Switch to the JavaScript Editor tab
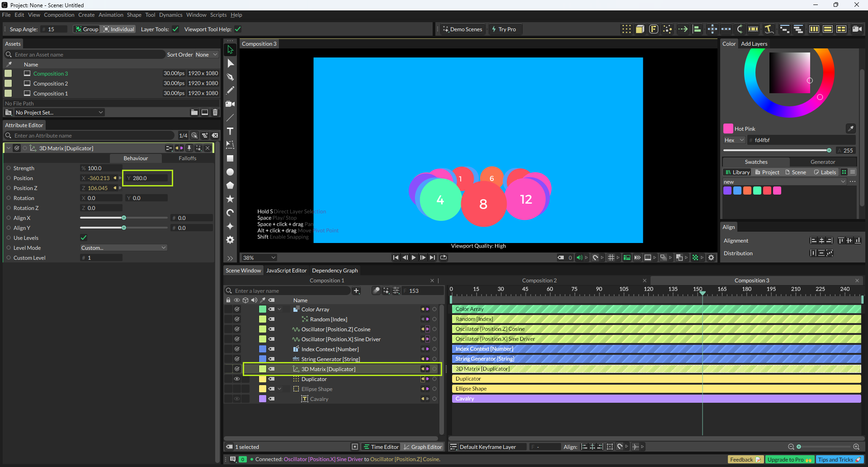This screenshot has width=868, height=467. 286,271
